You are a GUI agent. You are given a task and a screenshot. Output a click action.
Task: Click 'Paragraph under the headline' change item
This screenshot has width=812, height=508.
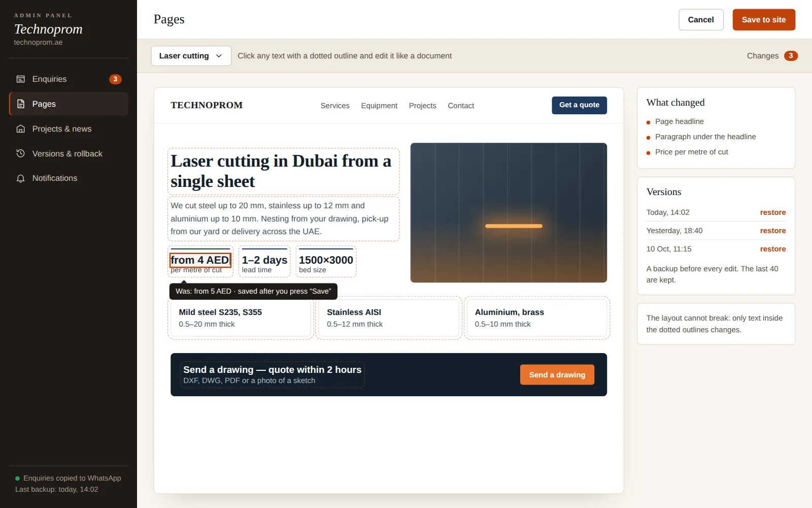tap(705, 137)
